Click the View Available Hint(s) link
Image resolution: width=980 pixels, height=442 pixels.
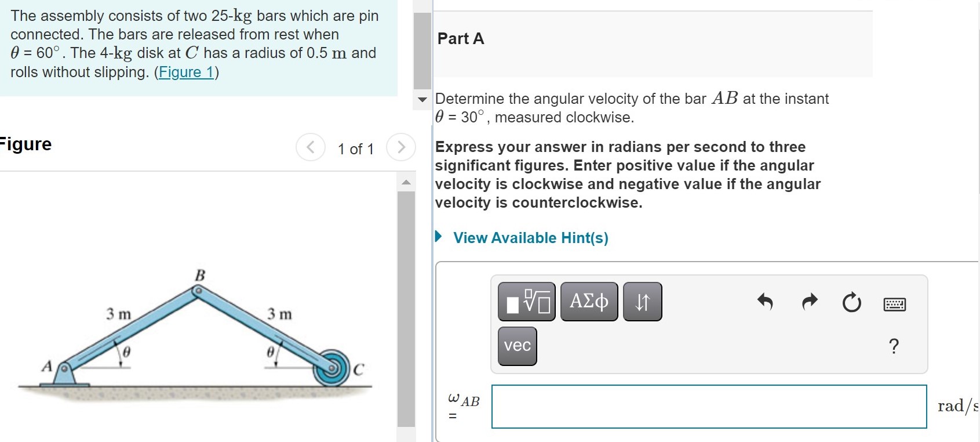[x=530, y=237]
